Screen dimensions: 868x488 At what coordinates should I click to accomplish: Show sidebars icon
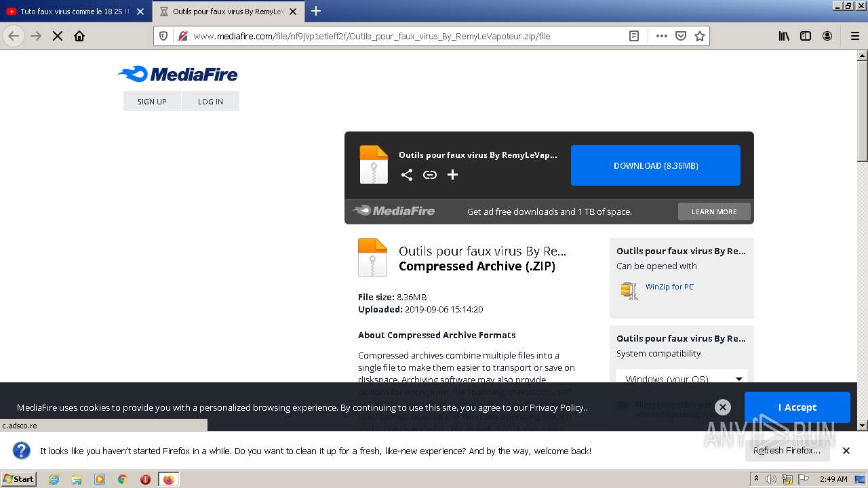pos(806,36)
